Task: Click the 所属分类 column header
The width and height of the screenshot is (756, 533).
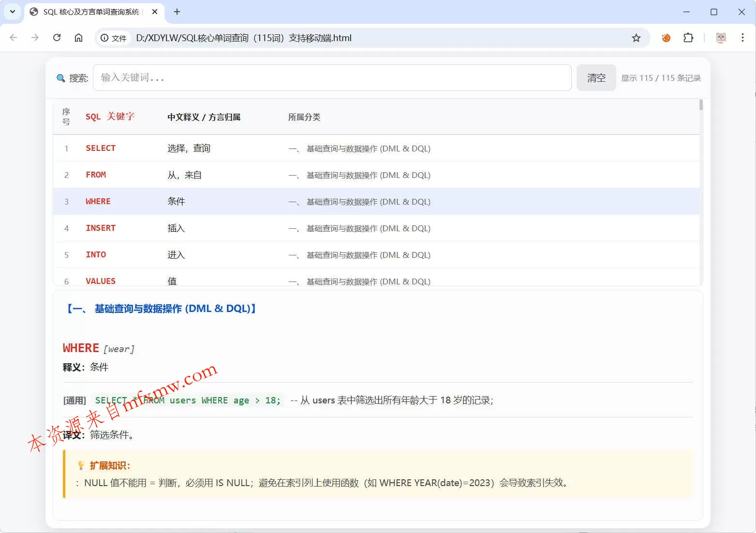Action: point(304,117)
